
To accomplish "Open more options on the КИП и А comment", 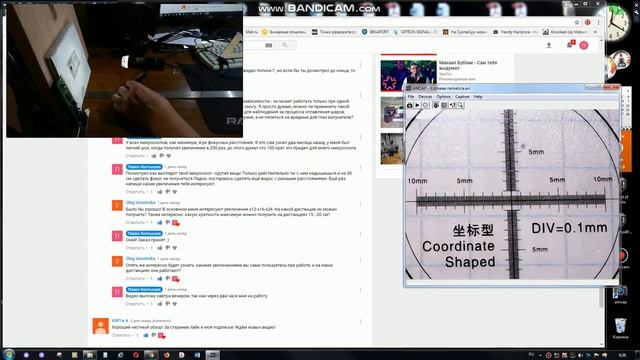I will click(x=361, y=322).
